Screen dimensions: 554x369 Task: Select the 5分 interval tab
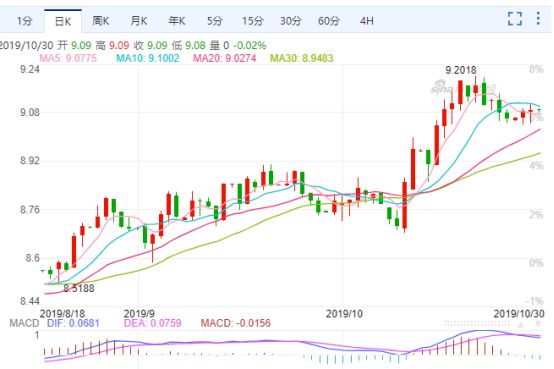[x=214, y=21]
